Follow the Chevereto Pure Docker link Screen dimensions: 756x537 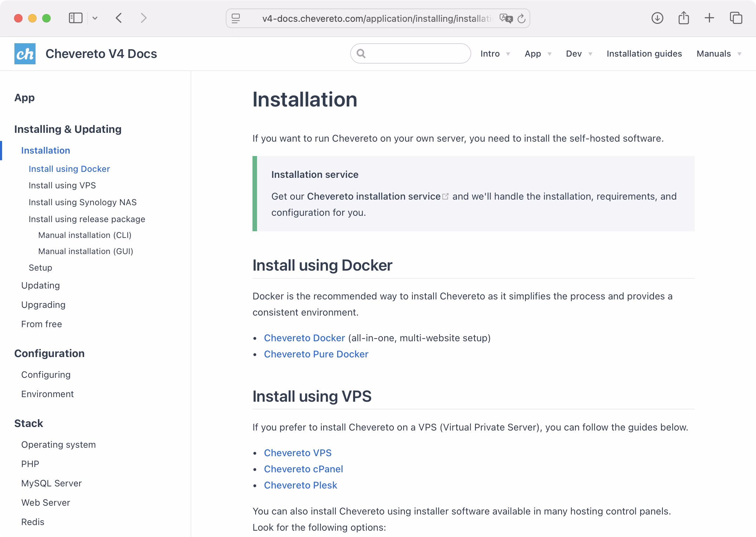(316, 354)
